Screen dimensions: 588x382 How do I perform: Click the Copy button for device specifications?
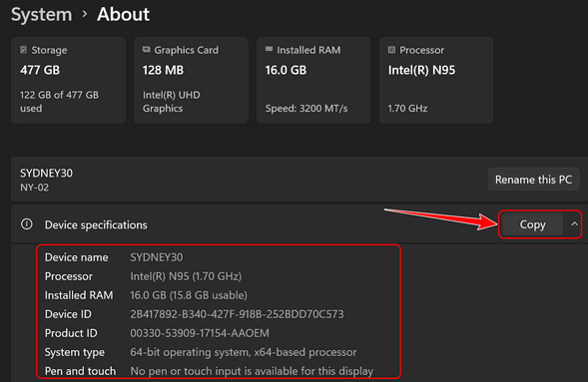[x=532, y=224]
